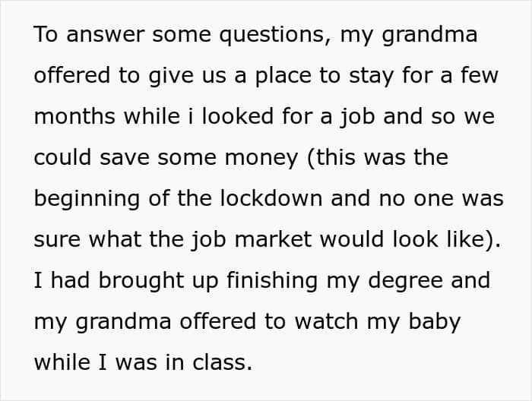Screen dimensions: 532x401
Task: Click the word 'lockdown'
Action: coord(271,198)
